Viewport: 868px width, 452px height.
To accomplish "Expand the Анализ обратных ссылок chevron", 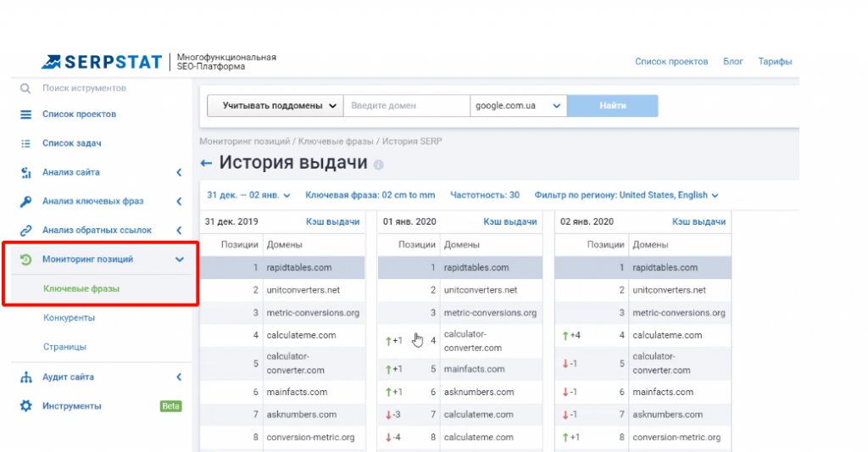I will click(179, 231).
